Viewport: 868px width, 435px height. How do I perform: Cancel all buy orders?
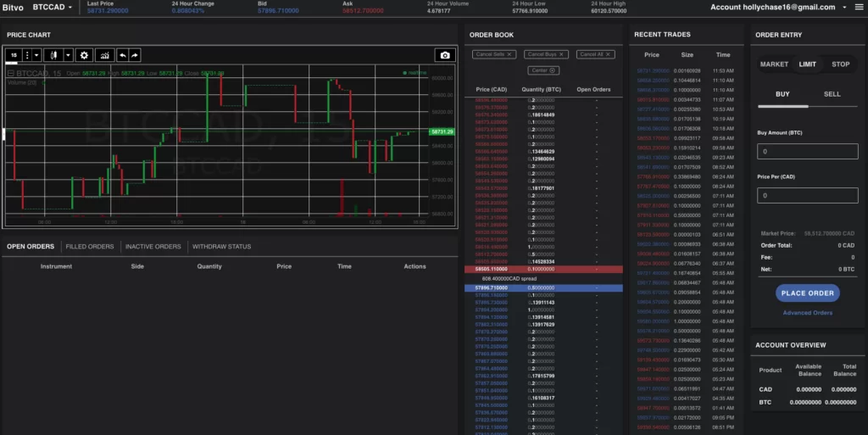point(546,54)
